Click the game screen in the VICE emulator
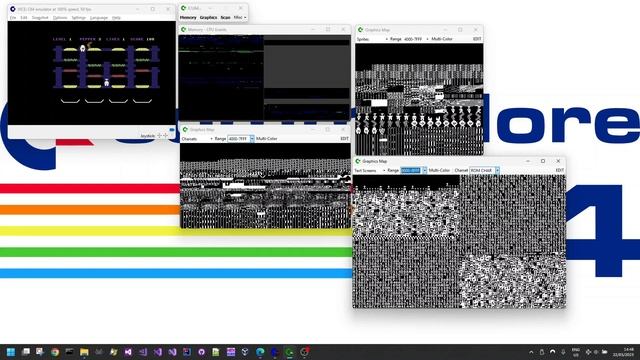 click(92, 73)
